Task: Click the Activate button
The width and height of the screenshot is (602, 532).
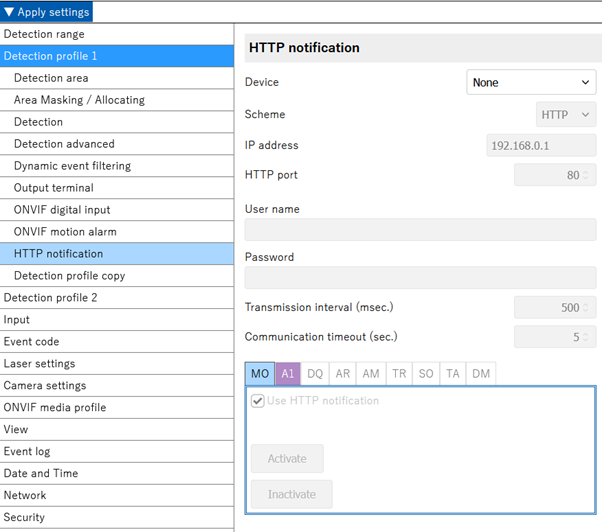Action: pyautogui.click(x=287, y=459)
